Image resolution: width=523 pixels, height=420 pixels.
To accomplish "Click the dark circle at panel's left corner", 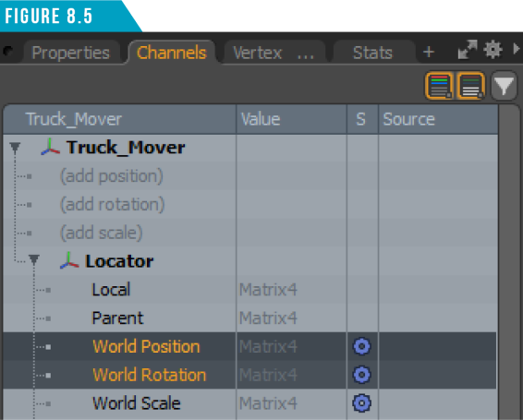I will click(8, 52).
